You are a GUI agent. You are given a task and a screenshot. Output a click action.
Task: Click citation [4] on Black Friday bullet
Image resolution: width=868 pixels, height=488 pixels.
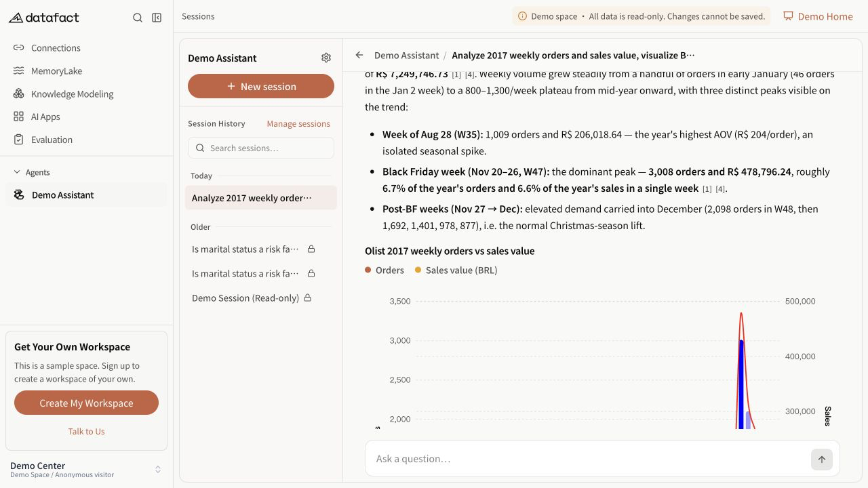(x=721, y=189)
